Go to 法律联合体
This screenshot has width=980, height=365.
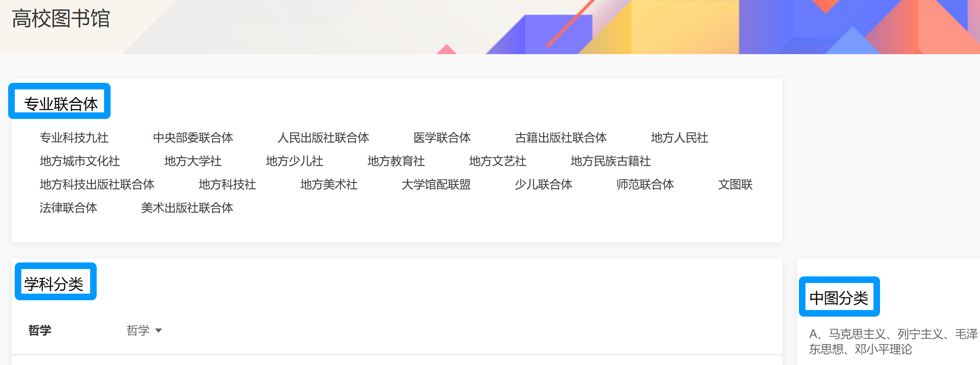pyautogui.click(x=68, y=208)
